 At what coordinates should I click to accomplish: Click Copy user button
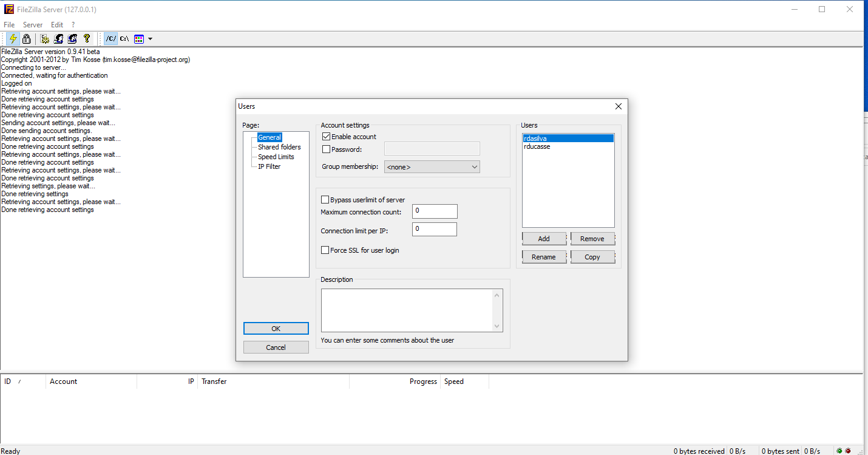pos(592,257)
